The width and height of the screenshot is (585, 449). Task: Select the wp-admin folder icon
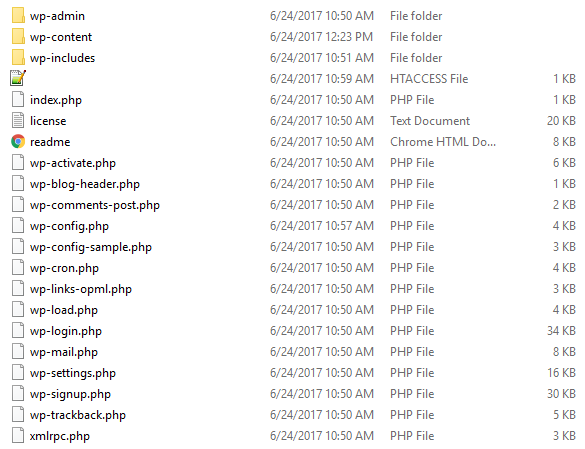(18, 16)
